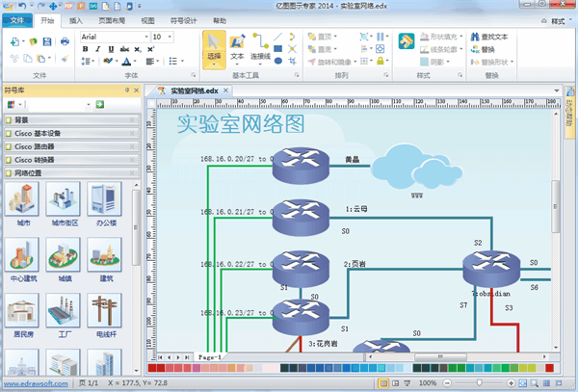This screenshot has width=578, height=392.
Task: Click the pin icon on 符号库 panel
Action: coord(127,91)
